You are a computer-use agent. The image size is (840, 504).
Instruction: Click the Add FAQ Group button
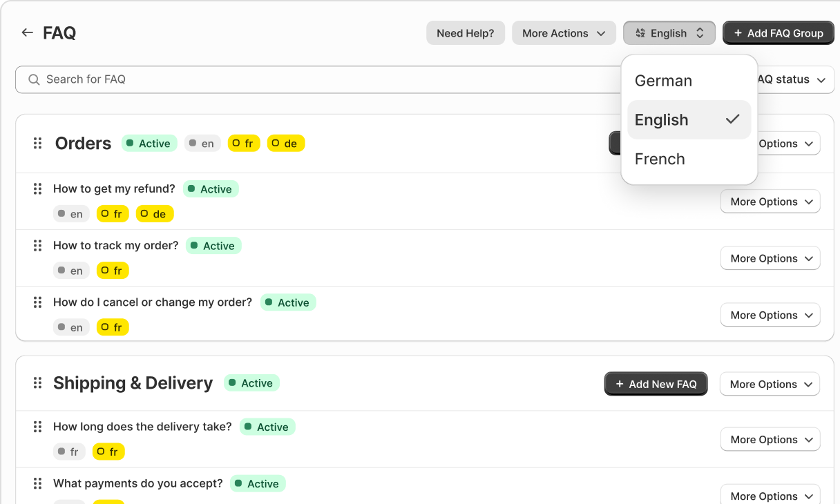click(778, 33)
